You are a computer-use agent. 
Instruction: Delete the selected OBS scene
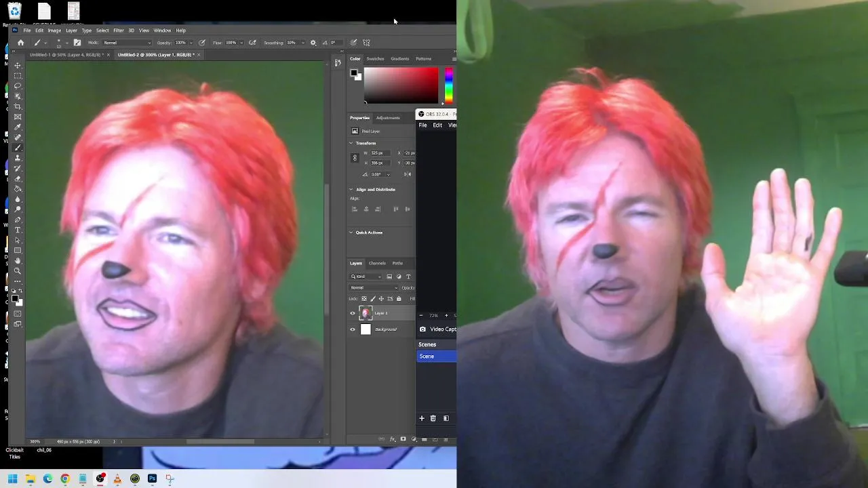pyautogui.click(x=433, y=418)
